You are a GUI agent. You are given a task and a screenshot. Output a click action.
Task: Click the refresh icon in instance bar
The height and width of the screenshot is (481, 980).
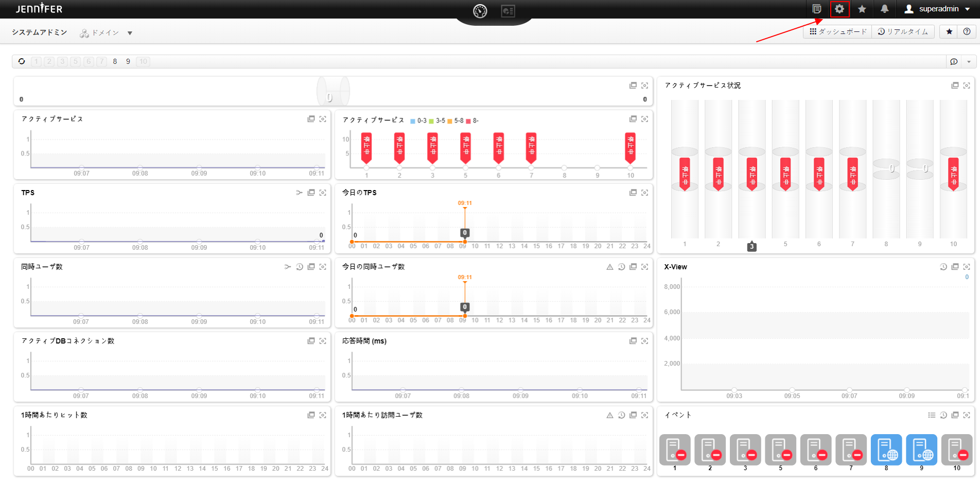tap(22, 61)
